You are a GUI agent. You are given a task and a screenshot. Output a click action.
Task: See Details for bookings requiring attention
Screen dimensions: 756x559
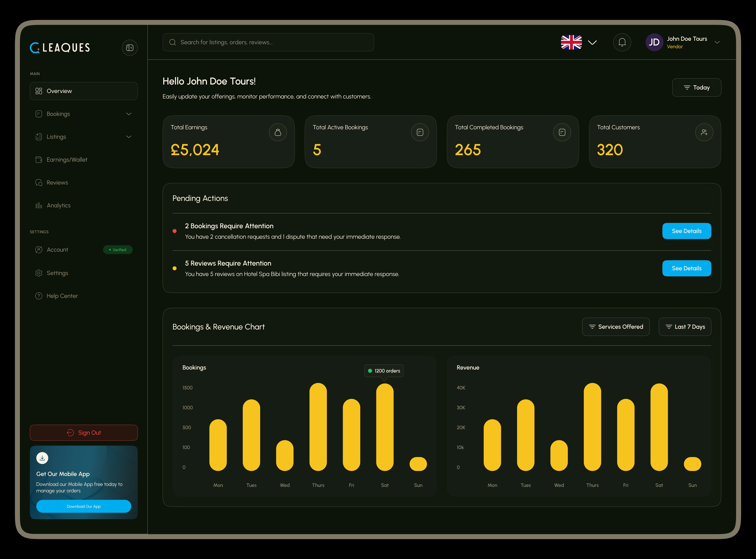point(687,231)
